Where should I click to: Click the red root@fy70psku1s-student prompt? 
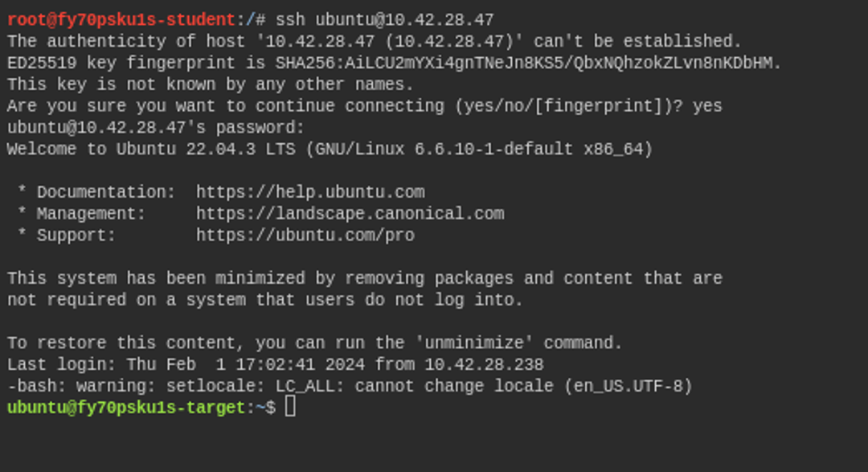tap(121, 20)
